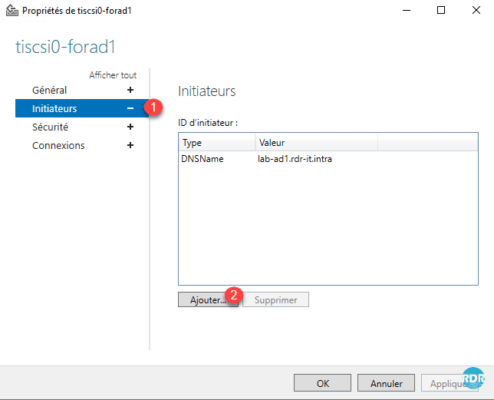The image size is (494, 400).
Task: Maximize the properties window
Action: point(441,10)
